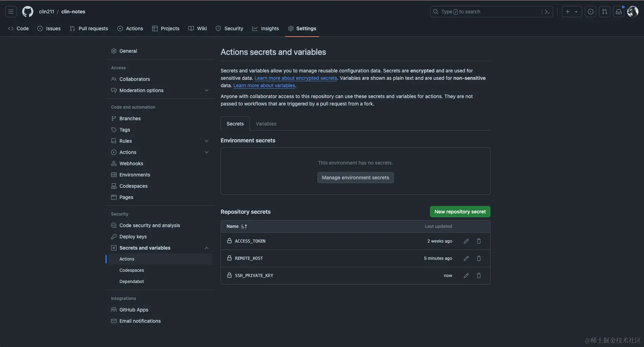Delete the ACCESS_TOKEN secret trash icon
Screen dimensions: 644x347
[479, 241]
